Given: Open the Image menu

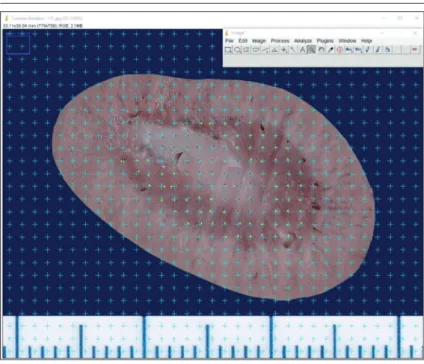Looking at the screenshot, I should (x=259, y=41).
